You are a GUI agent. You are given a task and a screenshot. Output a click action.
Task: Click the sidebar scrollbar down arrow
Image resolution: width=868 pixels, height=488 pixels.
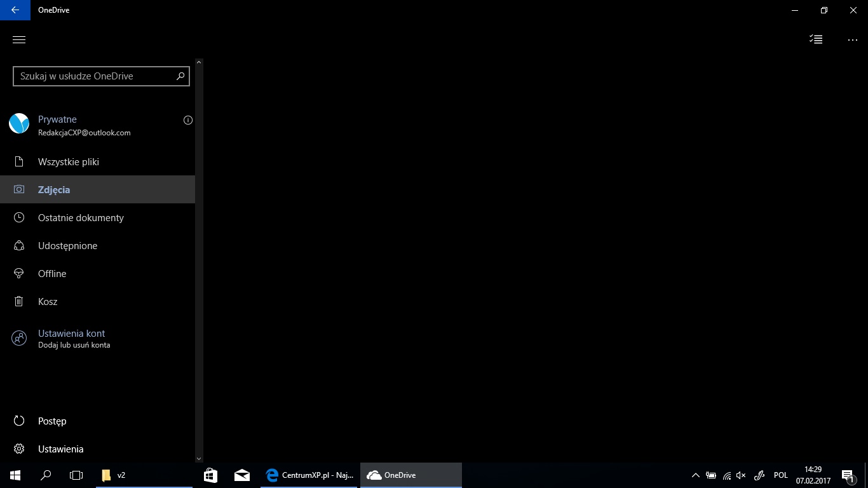click(199, 458)
